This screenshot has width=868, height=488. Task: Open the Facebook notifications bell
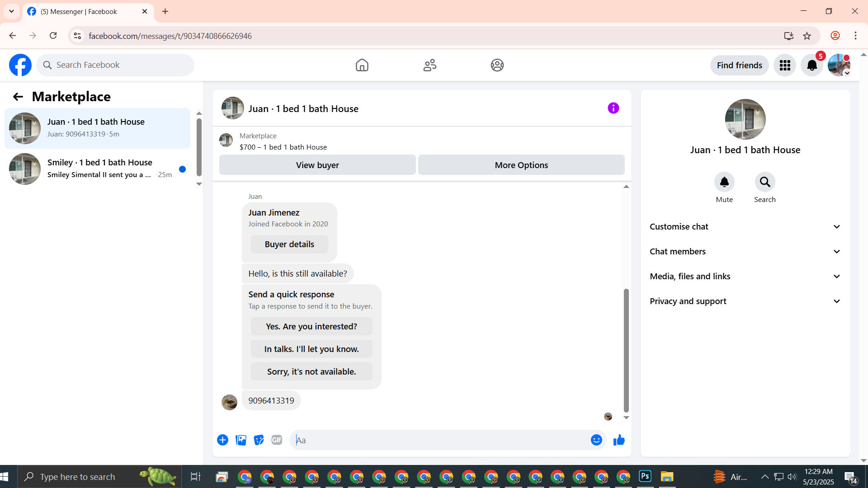coord(812,65)
